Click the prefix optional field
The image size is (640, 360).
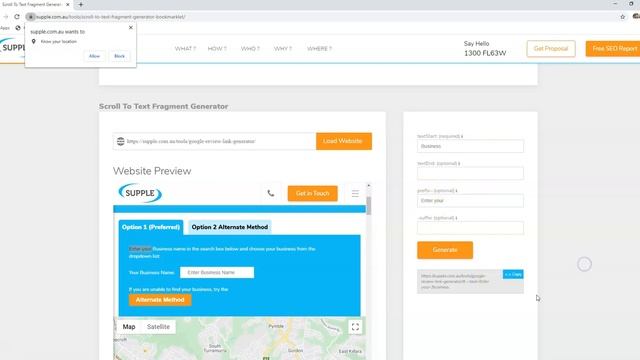coord(470,201)
